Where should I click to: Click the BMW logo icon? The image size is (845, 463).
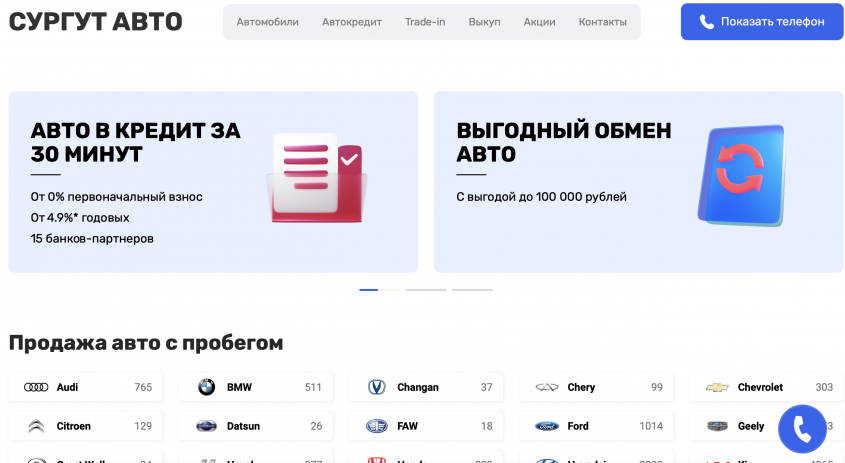point(206,387)
